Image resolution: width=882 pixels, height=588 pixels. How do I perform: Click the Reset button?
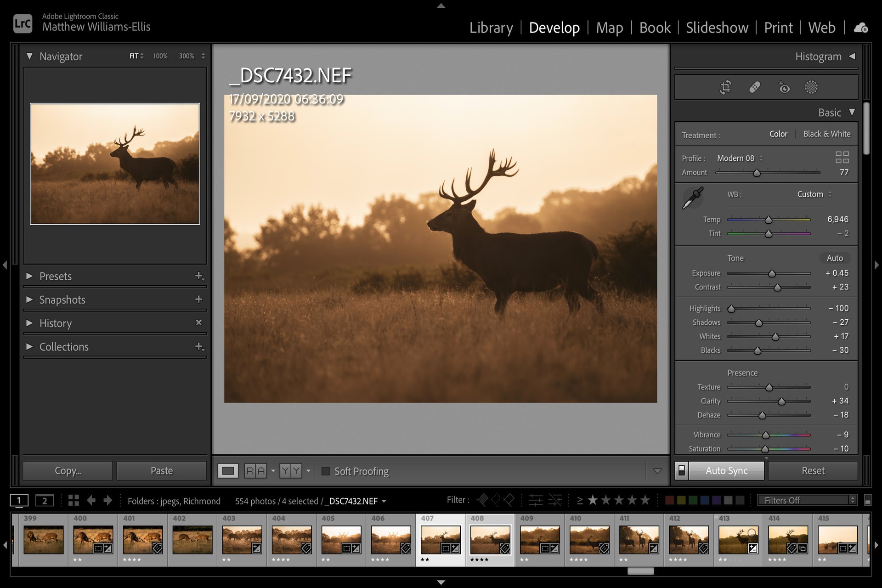point(813,471)
